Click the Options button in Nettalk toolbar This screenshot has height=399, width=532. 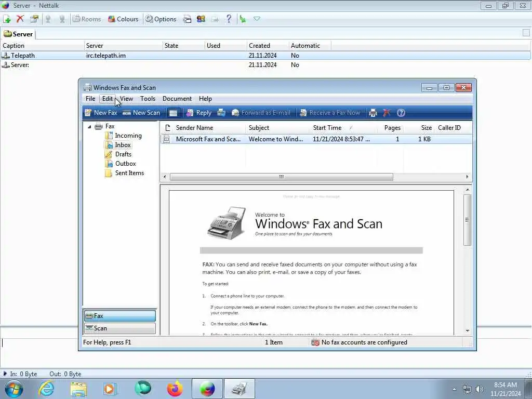pyautogui.click(x=161, y=19)
